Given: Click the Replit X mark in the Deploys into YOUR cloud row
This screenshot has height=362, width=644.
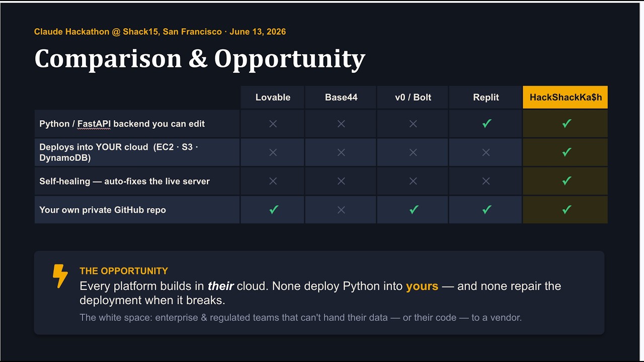Looking at the screenshot, I should [486, 152].
